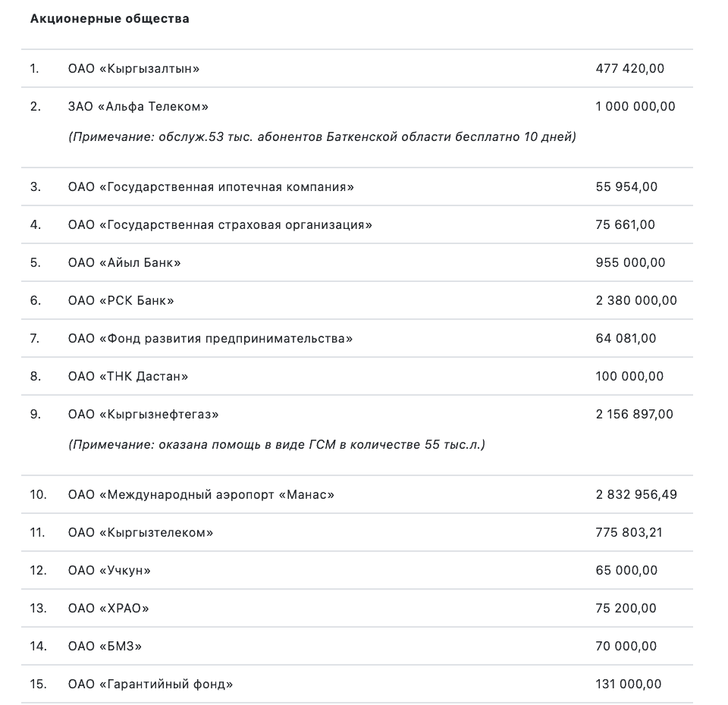Select the ОАО «Айыл Банк» entry
The image size is (728, 705).
[124, 262]
